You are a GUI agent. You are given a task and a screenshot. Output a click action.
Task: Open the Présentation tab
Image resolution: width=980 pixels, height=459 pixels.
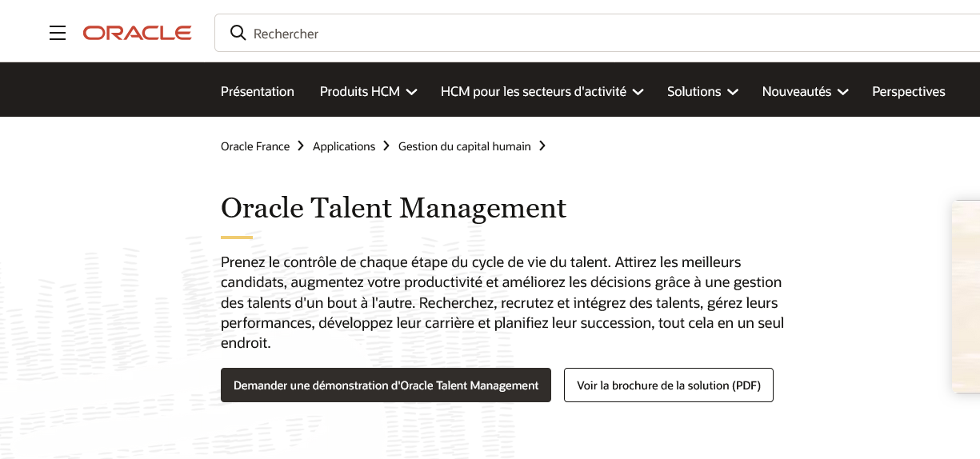coord(258,92)
